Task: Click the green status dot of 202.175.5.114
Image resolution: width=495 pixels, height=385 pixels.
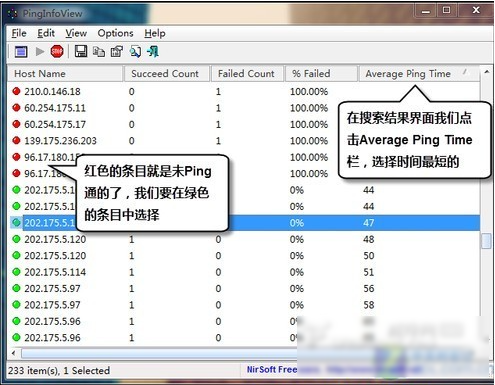Action: click(16, 272)
